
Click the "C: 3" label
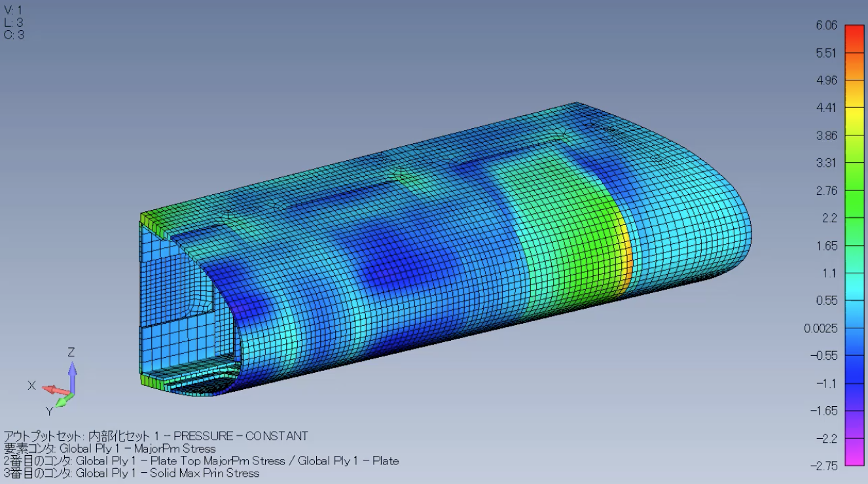tap(14, 35)
